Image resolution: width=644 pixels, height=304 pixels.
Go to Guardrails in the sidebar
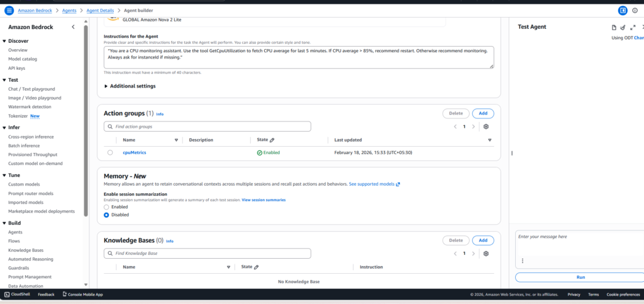click(x=20, y=267)
